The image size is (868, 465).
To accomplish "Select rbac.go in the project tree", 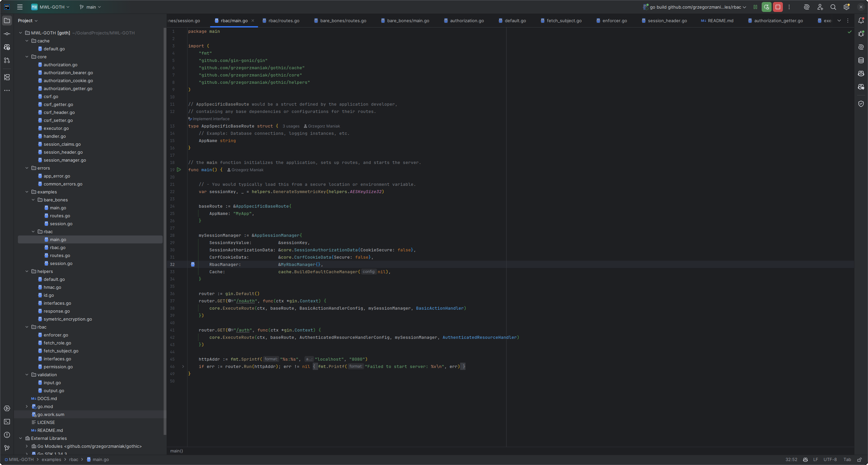I will [58, 248].
